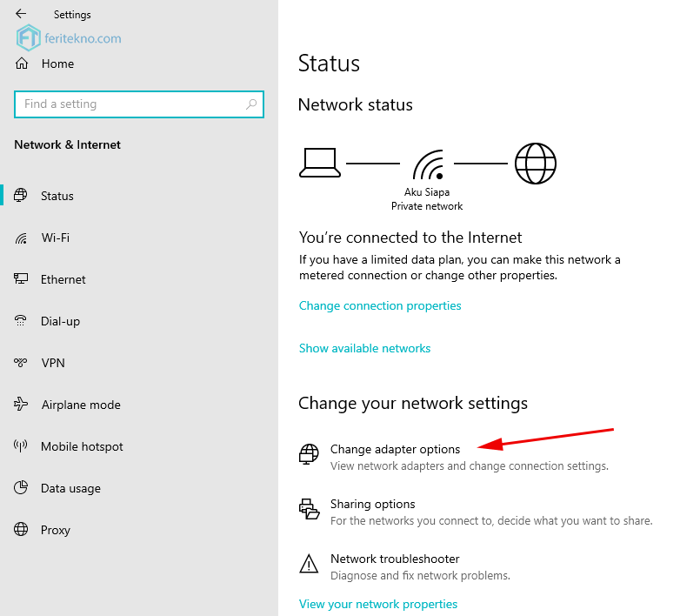Click the Home house icon
This screenshot has width=700, height=616.
click(x=22, y=64)
